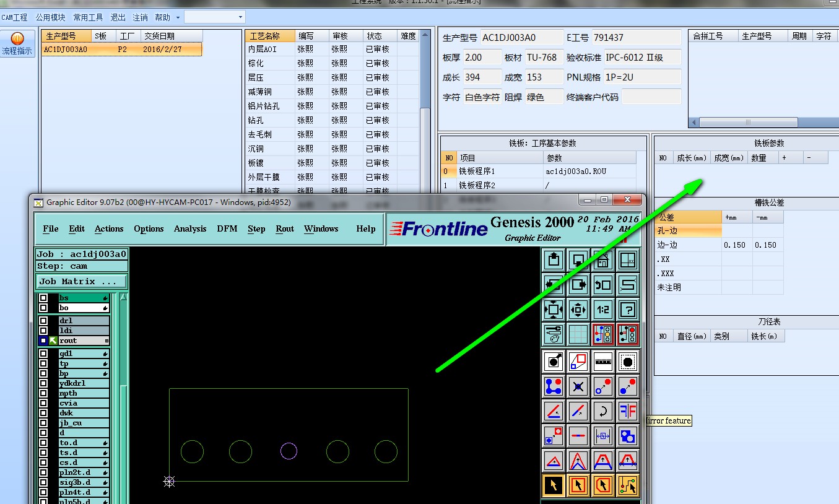Click the process list vertical scrollbar
The image size is (839, 504).
tap(425, 111)
